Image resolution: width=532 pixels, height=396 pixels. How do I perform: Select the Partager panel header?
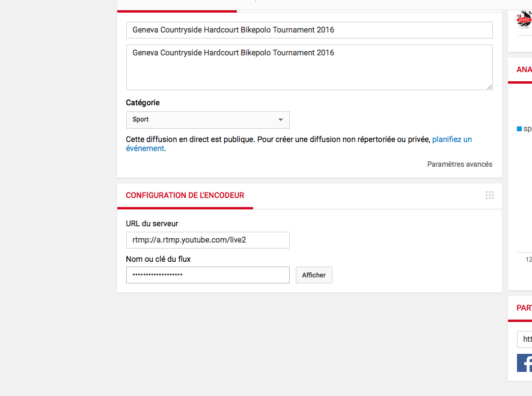coord(524,308)
